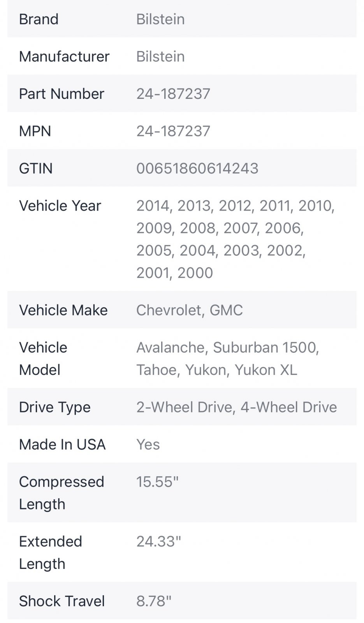The height and width of the screenshot is (623, 364).
Task: Select the Vehicle Make label
Action: tap(63, 310)
